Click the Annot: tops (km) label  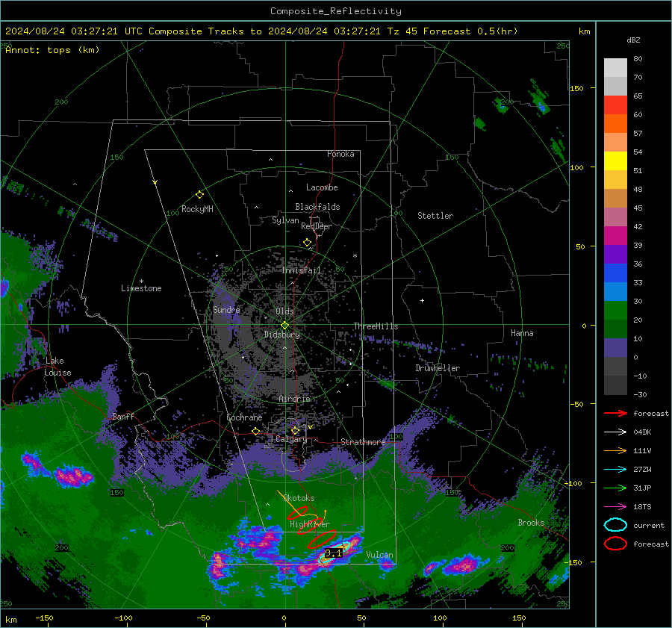point(52,50)
